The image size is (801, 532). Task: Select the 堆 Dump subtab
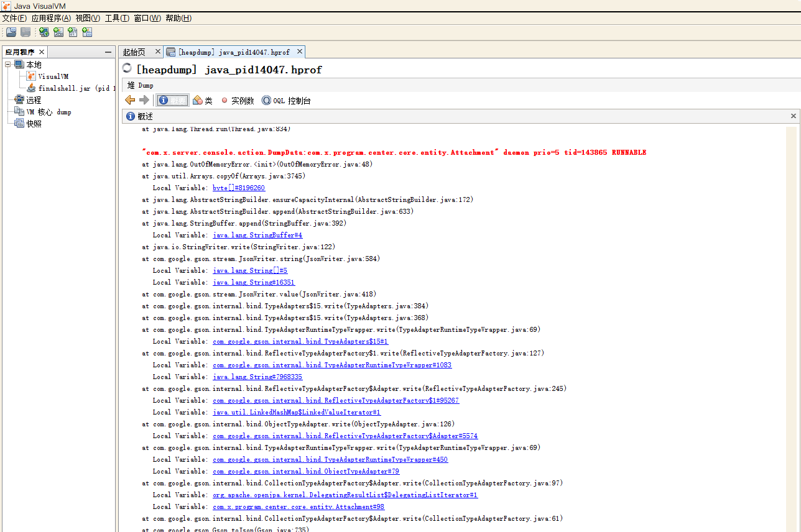click(141, 85)
